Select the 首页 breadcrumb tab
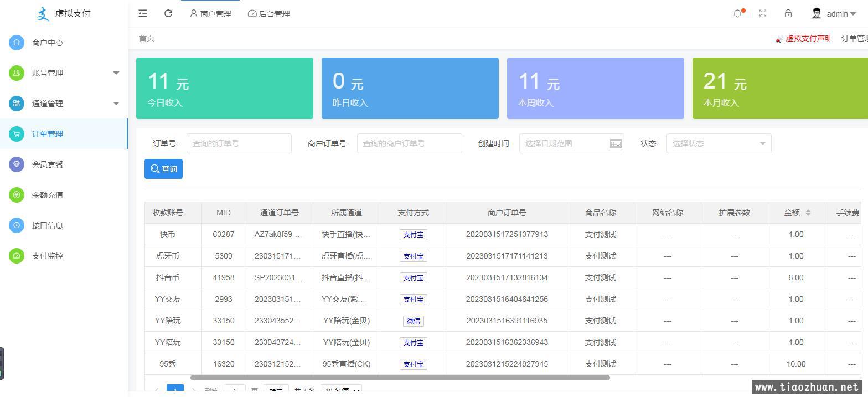 [x=147, y=38]
